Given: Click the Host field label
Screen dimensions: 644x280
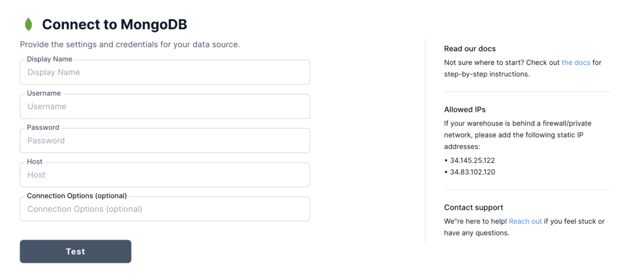Looking at the screenshot, I should click(x=34, y=162).
